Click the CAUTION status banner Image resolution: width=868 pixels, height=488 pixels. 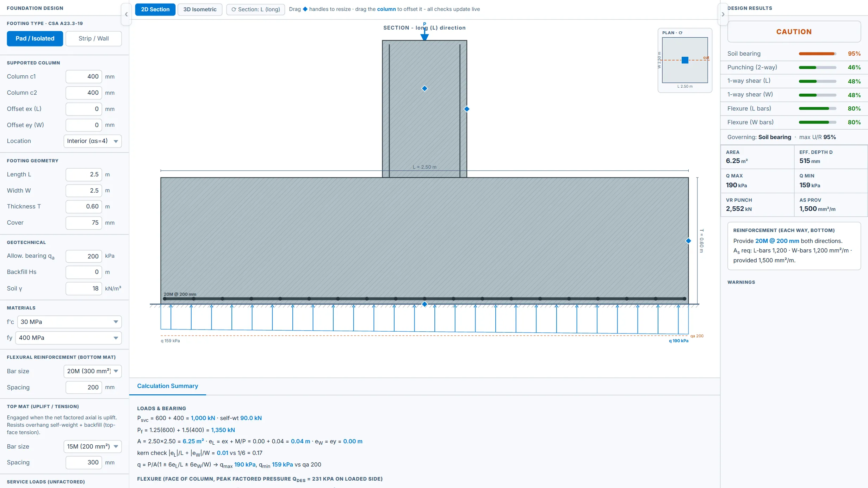(x=794, y=32)
